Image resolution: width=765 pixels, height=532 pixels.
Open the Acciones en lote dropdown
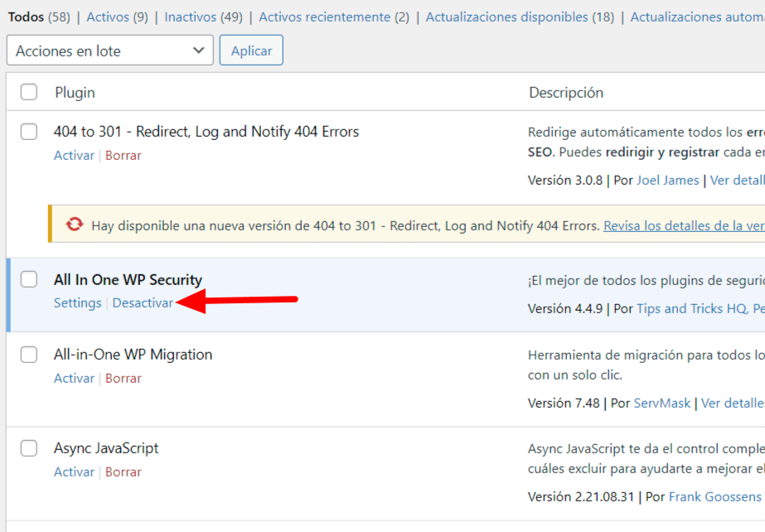(x=109, y=51)
